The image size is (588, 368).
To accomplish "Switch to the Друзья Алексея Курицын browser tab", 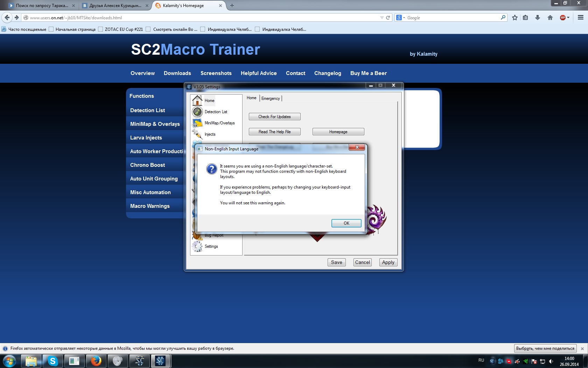I will tap(115, 6).
